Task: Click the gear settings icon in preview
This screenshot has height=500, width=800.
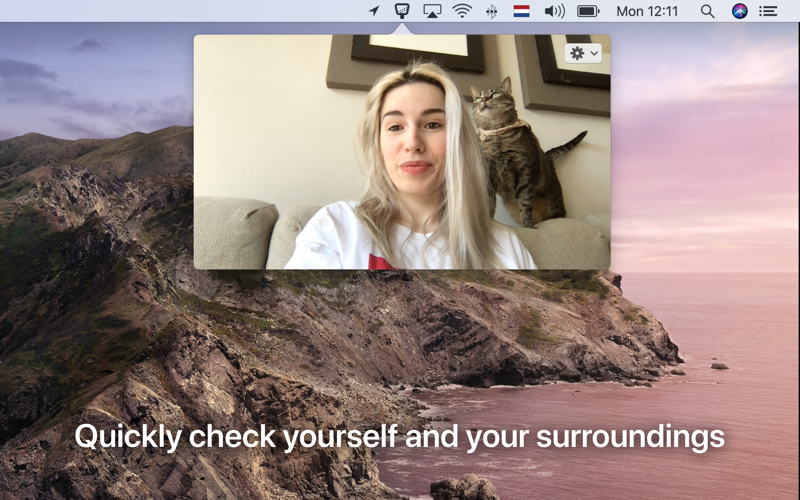Action: pos(577,53)
